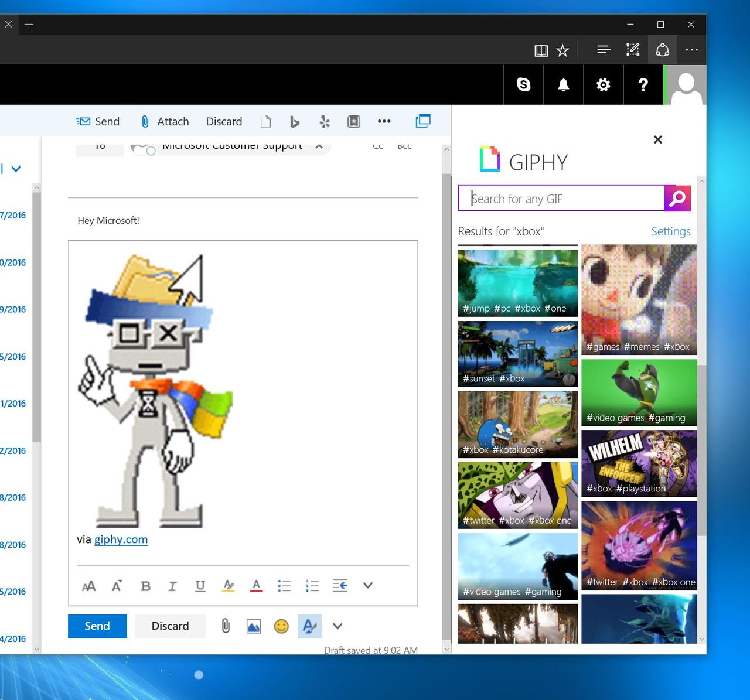The image size is (750, 700).
Task: Pop out the message to new window
Action: click(423, 121)
